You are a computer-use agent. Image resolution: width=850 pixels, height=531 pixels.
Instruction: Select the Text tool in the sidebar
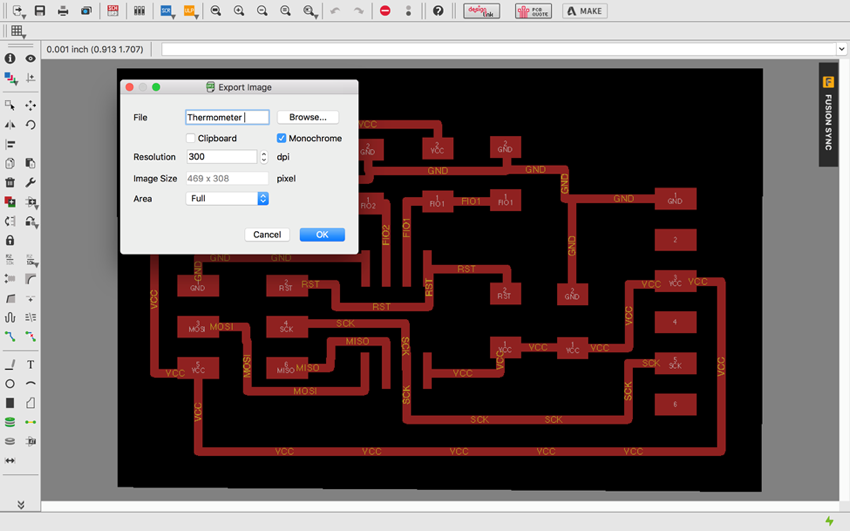point(31,365)
